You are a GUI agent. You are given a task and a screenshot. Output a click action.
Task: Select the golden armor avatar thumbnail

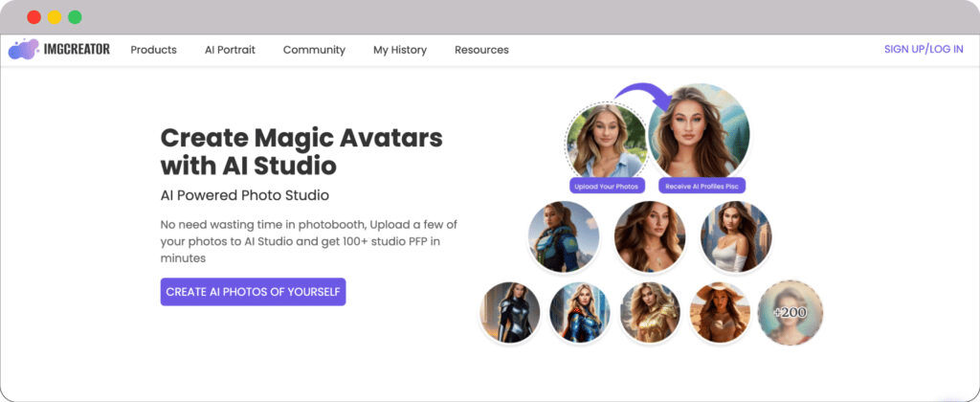pyautogui.click(x=650, y=312)
